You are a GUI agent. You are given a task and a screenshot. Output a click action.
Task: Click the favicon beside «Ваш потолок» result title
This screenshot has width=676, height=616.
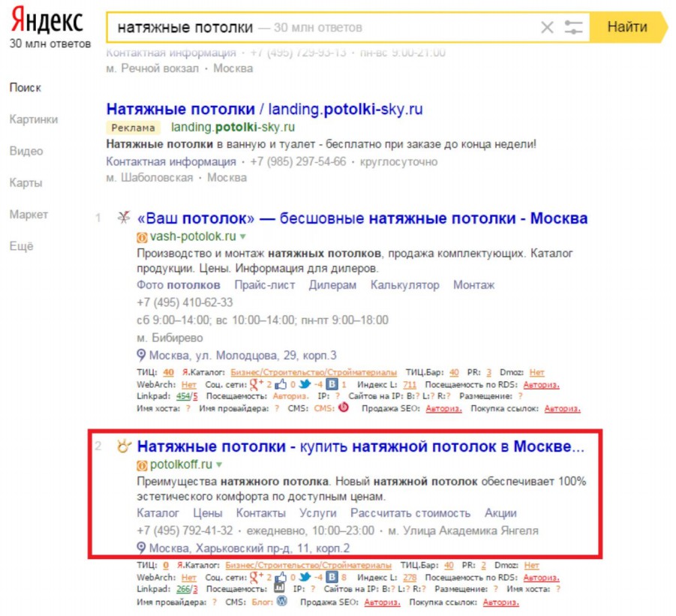[124, 218]
